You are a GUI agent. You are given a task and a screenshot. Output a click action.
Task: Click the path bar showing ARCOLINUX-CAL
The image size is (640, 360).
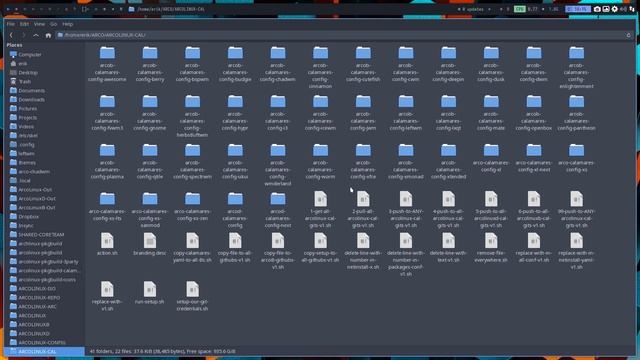341,35
